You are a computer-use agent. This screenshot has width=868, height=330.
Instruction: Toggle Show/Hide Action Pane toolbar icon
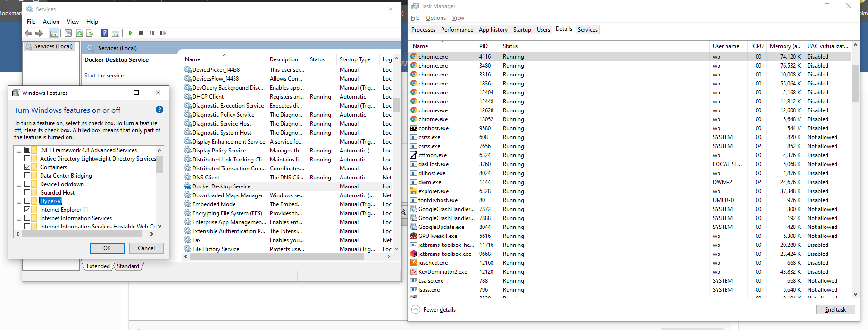coord(116,33)
